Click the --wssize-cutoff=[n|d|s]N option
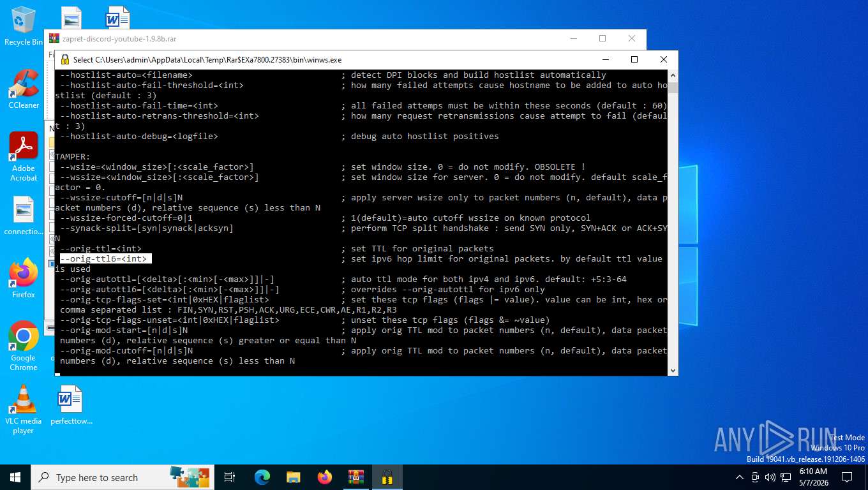Image resolution: width=868 pixels, height=490 pixels. [x=121, y=197]
